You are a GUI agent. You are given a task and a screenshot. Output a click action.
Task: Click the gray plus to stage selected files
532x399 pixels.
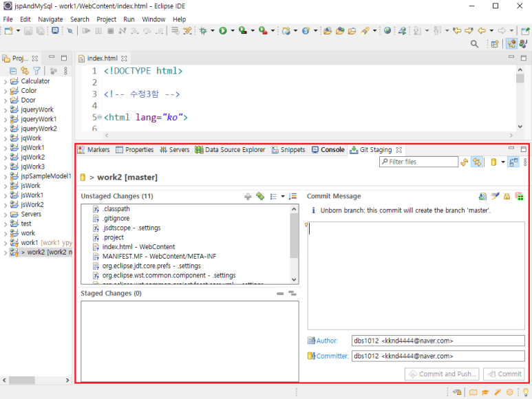248,196
